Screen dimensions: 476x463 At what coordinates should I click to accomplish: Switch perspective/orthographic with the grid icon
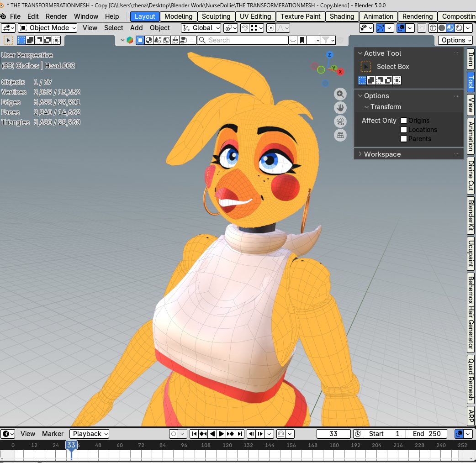pos(340,135)
